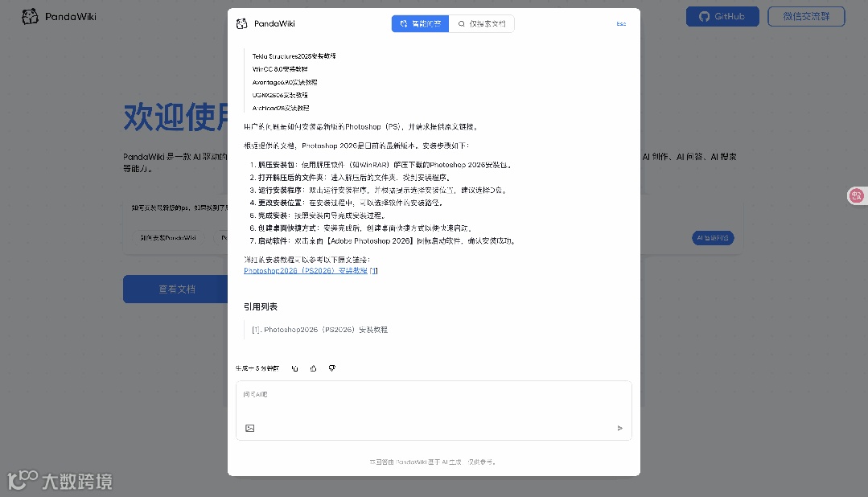Switch to the 智能问答 tab
The width and height of the screenshot is (868, 497).
(420, 24)
